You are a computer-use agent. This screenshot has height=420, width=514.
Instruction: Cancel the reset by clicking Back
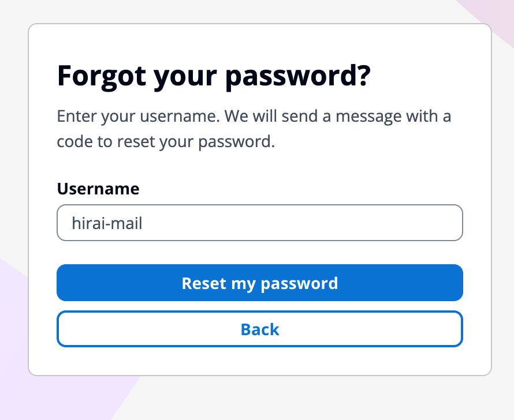[x=259, y=329]
